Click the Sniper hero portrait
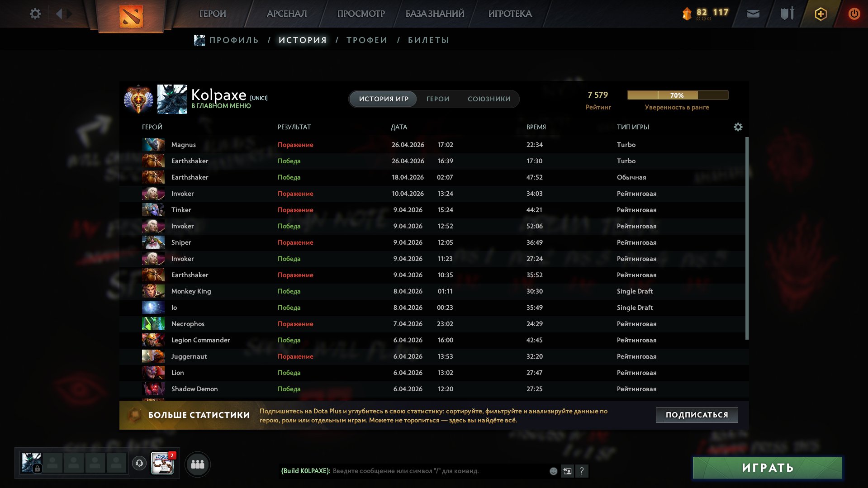868x488 pixels. point(153,242)
